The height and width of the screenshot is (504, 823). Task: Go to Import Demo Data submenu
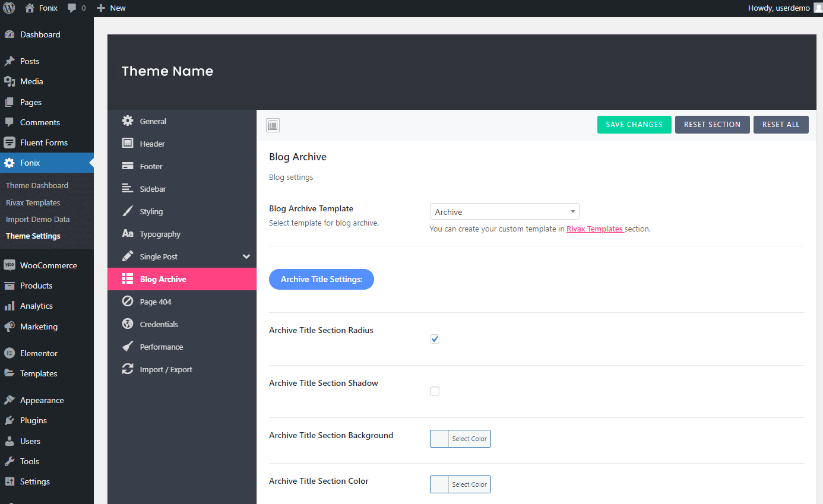pos(37,219)
